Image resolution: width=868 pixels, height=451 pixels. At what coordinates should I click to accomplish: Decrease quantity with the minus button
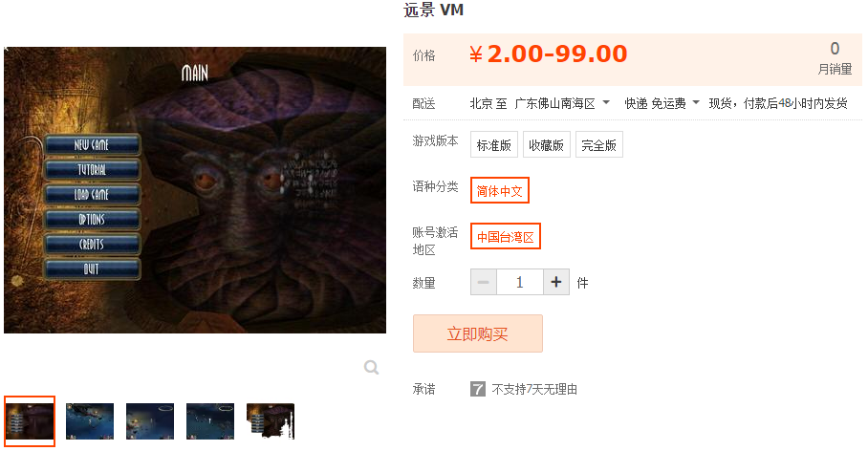[484, 282]
